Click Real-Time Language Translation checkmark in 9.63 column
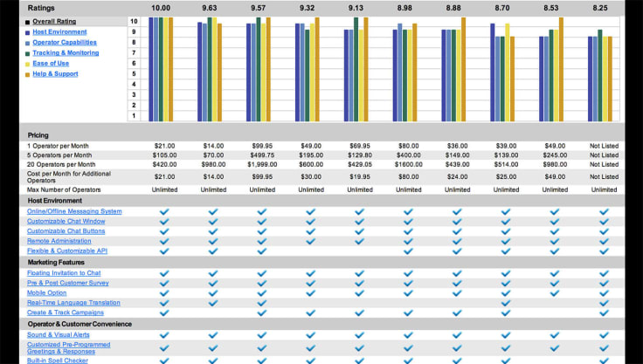643x364 pixels. click(213, 303)
